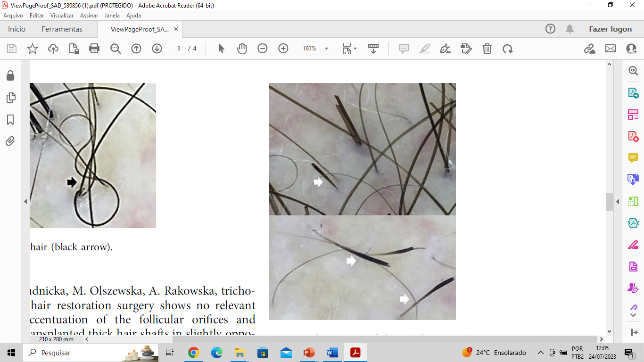Add a comment note icon

click(x=404, y=49)
